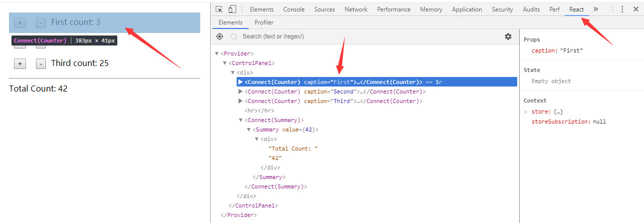
Task: Activate the inspect element cursor icon
Action: [x=219, y=9]
